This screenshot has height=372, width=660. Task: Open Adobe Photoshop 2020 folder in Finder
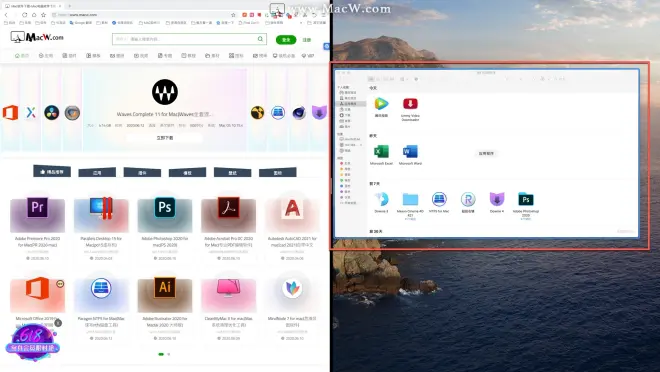click(x=526, y=199)
